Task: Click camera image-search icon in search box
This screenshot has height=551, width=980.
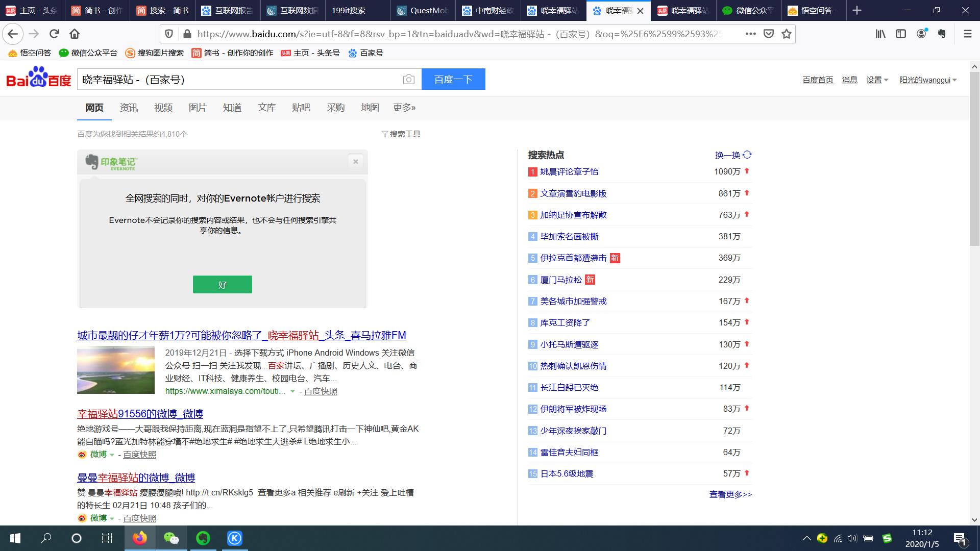Action: click(x=408, y=79)
